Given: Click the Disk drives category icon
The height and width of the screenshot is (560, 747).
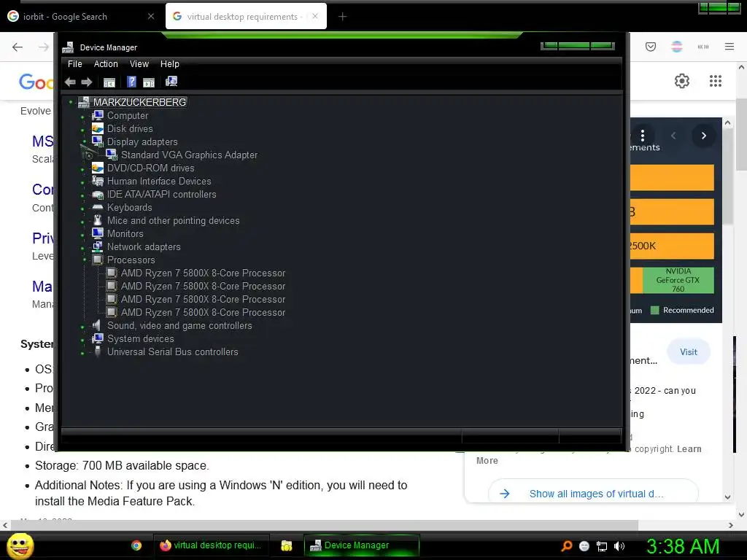Looking at the screenshot, I should pos(98,128).
